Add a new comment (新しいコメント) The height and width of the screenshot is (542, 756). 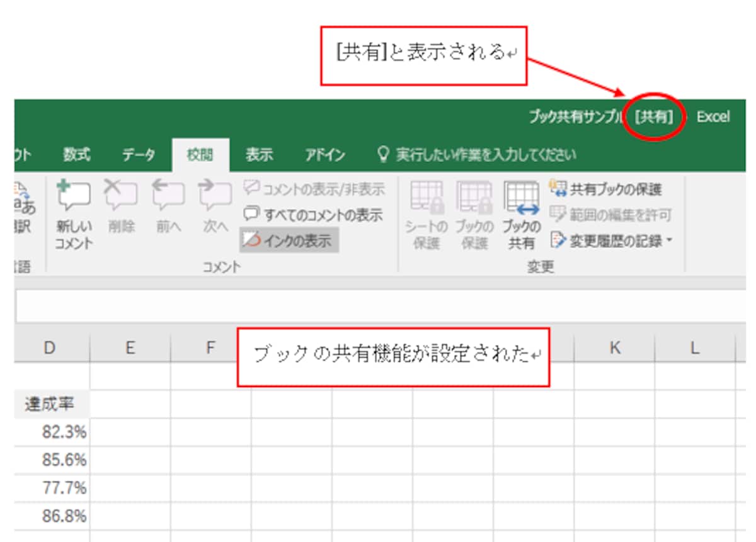tap(74, 215)
